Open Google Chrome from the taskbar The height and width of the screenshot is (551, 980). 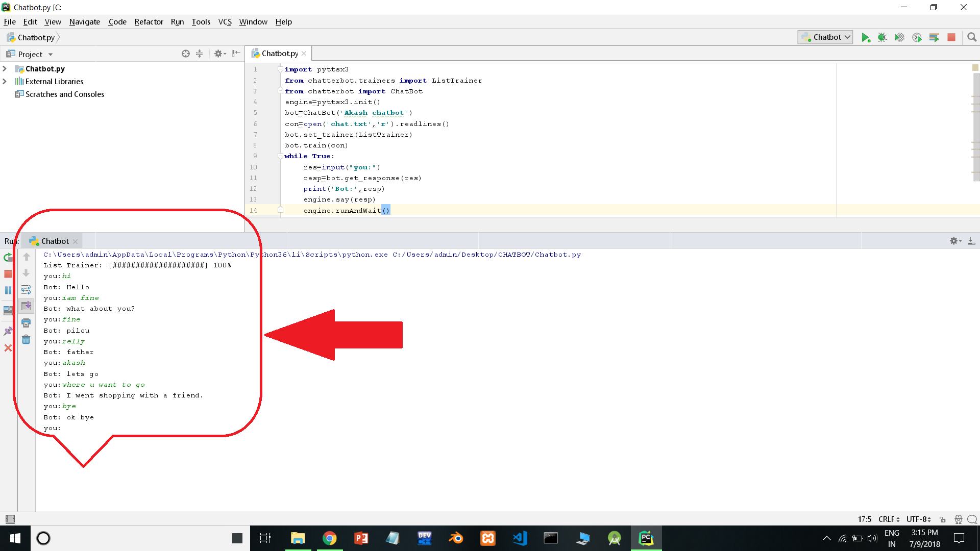point(330,538)
